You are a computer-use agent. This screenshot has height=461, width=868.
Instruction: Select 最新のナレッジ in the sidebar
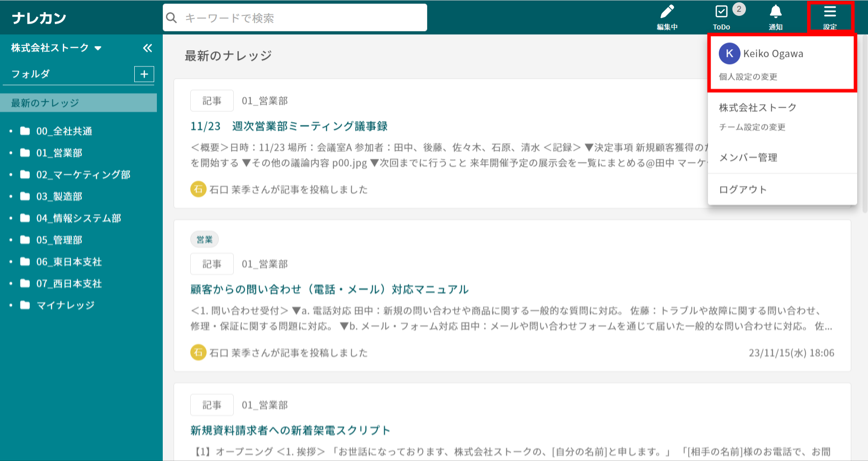click(45, 103)
